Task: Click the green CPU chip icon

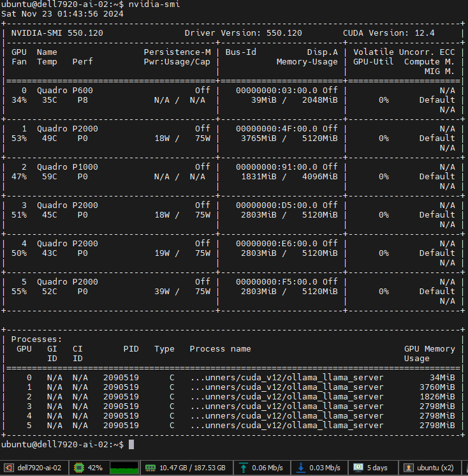Action: pyautogui.click(x=79, y=468)
